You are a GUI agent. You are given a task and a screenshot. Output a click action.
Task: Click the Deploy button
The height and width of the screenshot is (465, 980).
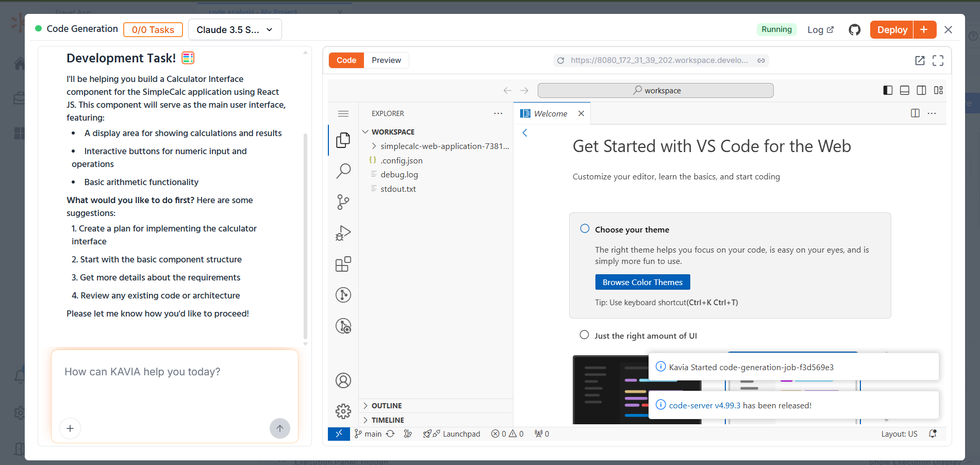892,30
